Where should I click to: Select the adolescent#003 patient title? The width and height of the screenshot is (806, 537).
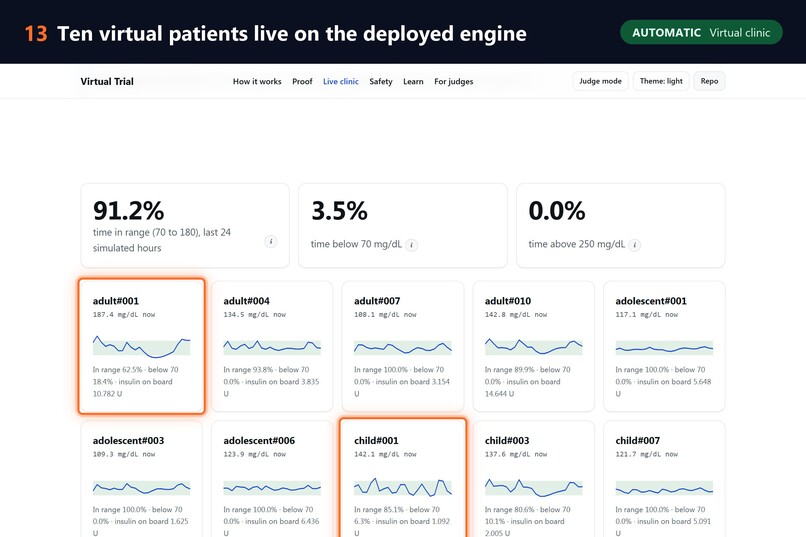129,440
